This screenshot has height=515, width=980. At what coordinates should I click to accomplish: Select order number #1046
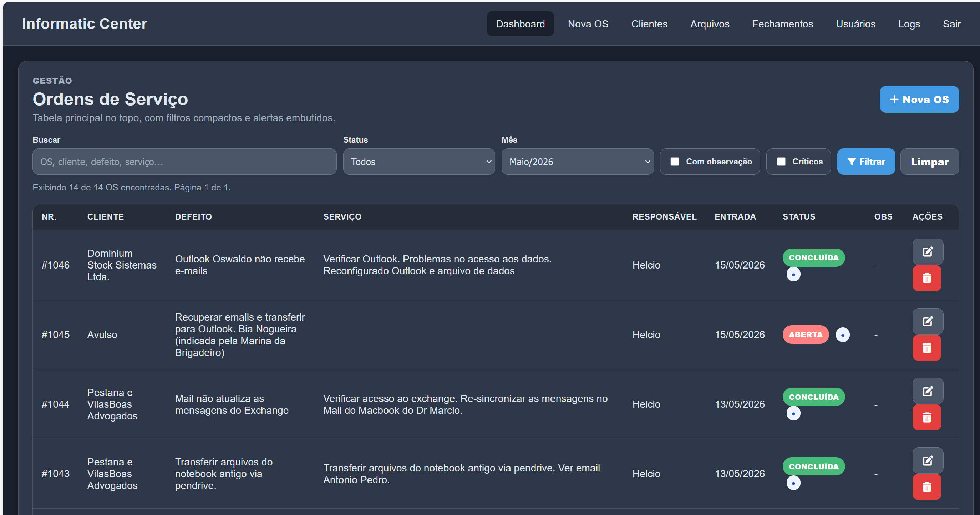(56, 265)
